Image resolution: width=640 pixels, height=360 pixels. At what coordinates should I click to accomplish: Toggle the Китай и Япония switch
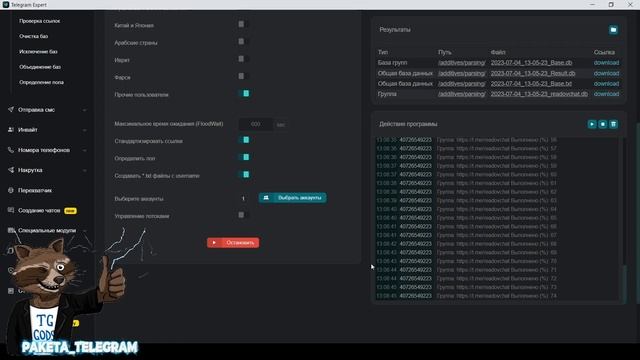(243, 24)
